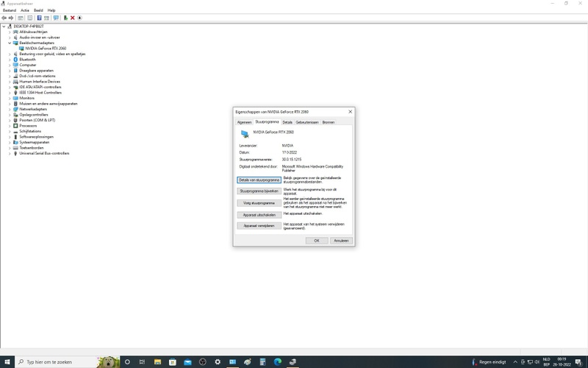
Task: Switch to the Algemeen tab
Action: [244, 122]
